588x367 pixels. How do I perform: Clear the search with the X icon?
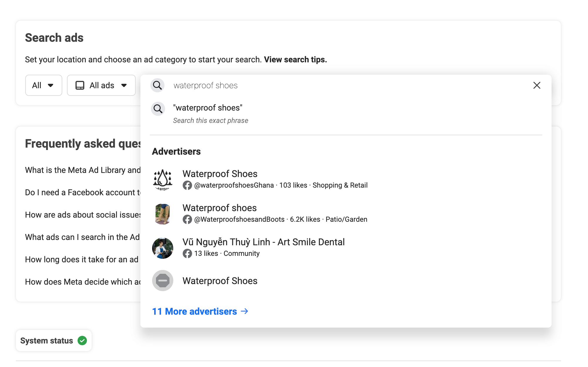(537, 85)
